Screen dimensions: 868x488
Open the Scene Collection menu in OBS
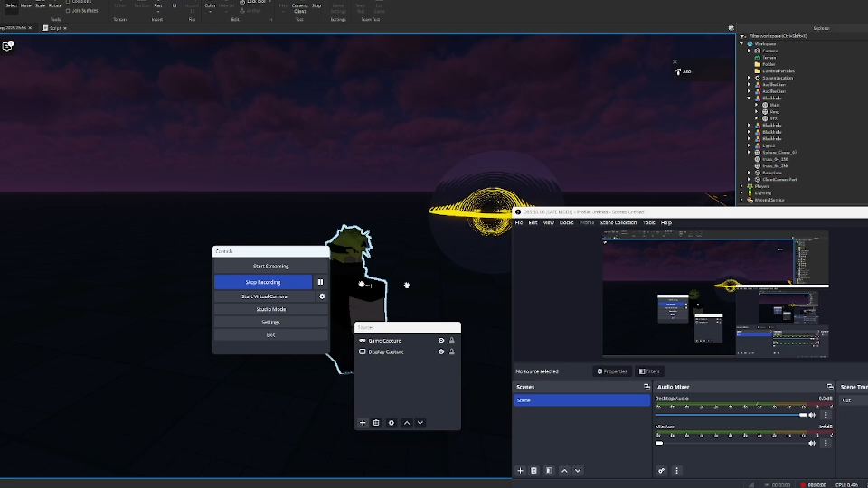point(618,222)
